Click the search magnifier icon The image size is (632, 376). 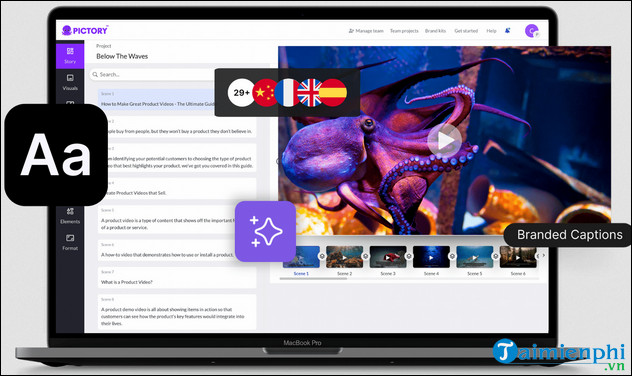95,75
